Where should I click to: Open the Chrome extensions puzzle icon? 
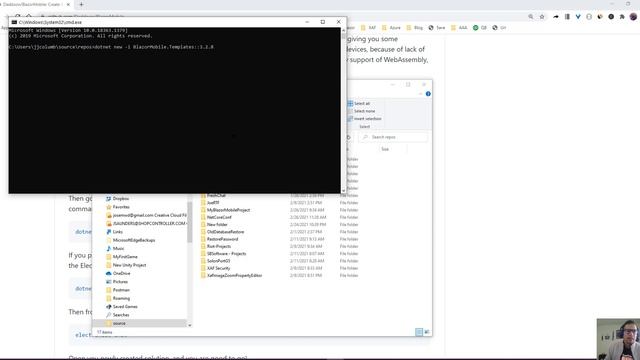[622, 17]
